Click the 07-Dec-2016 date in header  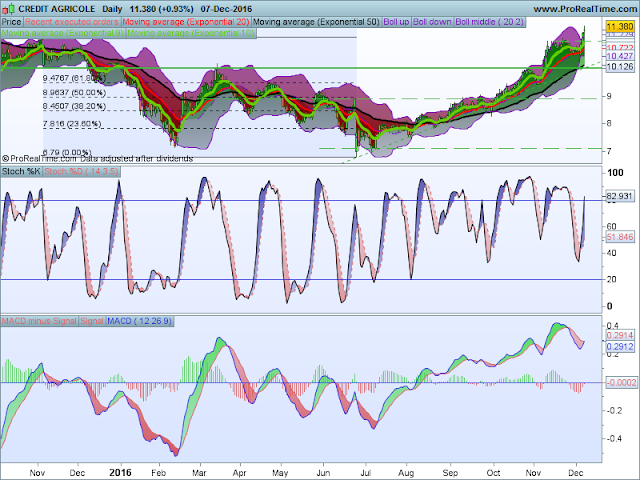pos(227,9)
